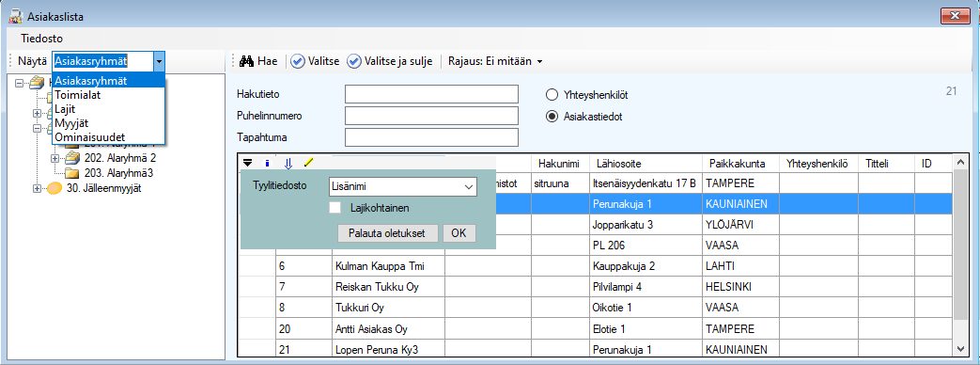Click the Valitse toolbar button label

[323, 61]
